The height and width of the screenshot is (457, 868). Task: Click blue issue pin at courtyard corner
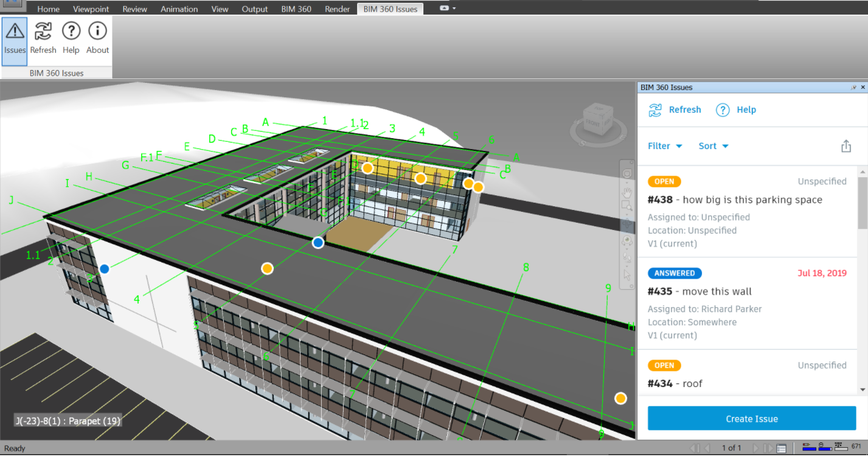[x=318, y=243]
